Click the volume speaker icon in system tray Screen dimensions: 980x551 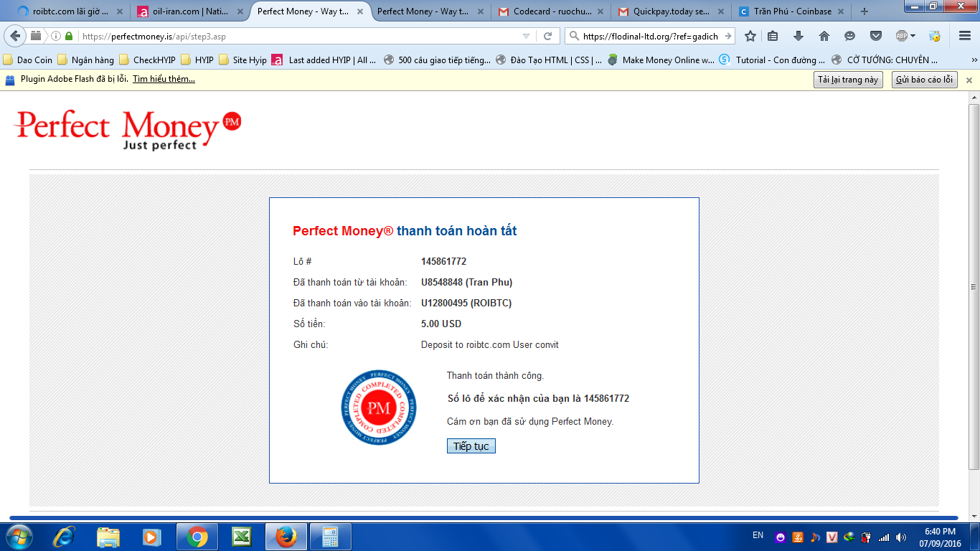tap(900, 537)
